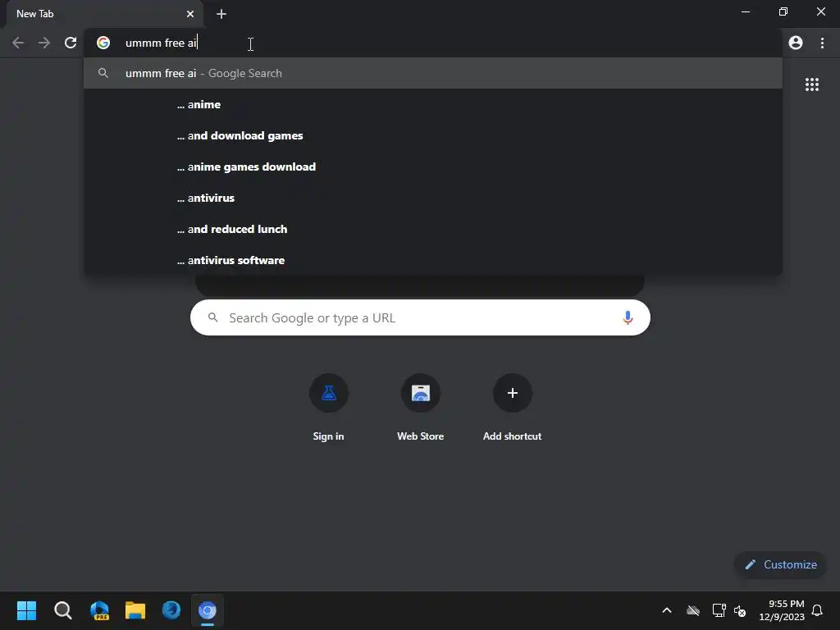Open the Windows Start menu

coord(26,610)
